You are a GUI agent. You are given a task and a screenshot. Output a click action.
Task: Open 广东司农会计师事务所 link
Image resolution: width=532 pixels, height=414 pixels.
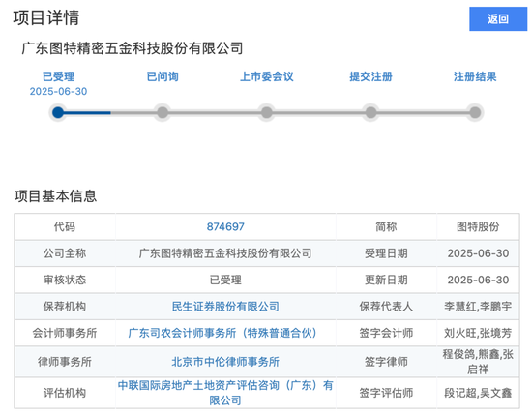pyautogui.click(x=222, y=333)
